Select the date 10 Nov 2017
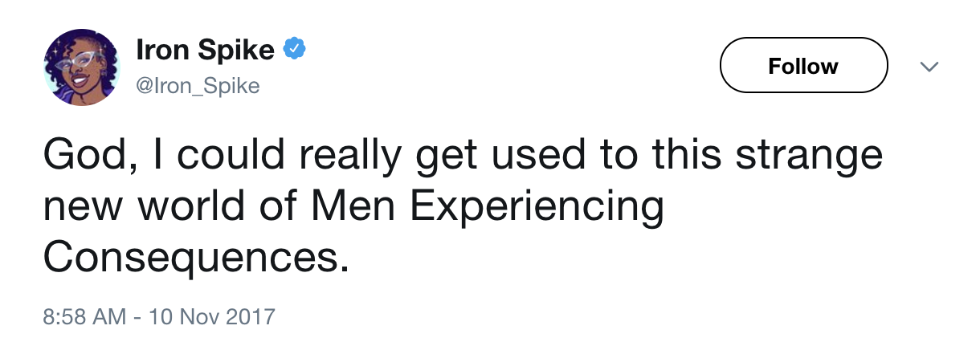Image resolution: width=980 pixels, height=342 pixels. point(210,316)
